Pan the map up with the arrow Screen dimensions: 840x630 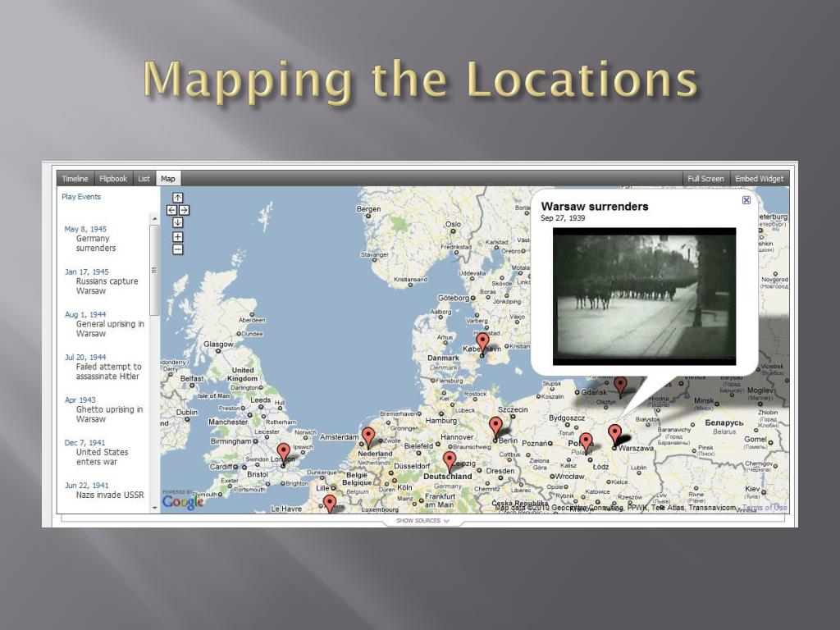178,198
